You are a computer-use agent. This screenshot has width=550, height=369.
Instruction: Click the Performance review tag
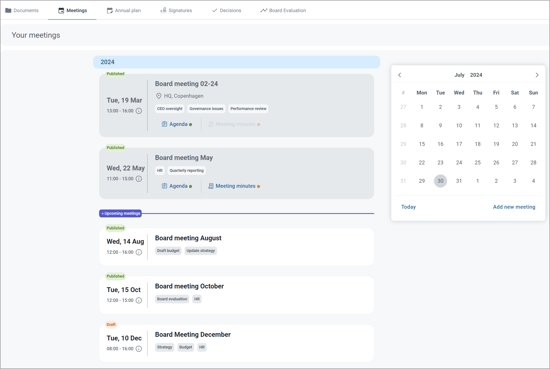[x=248, y=109]
